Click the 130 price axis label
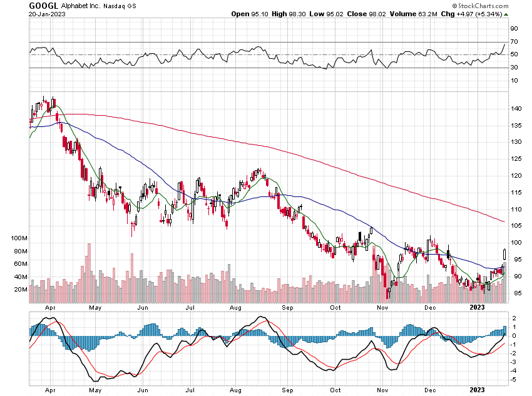The height and width of the screenshot is (396, 532). pos(516,142)
